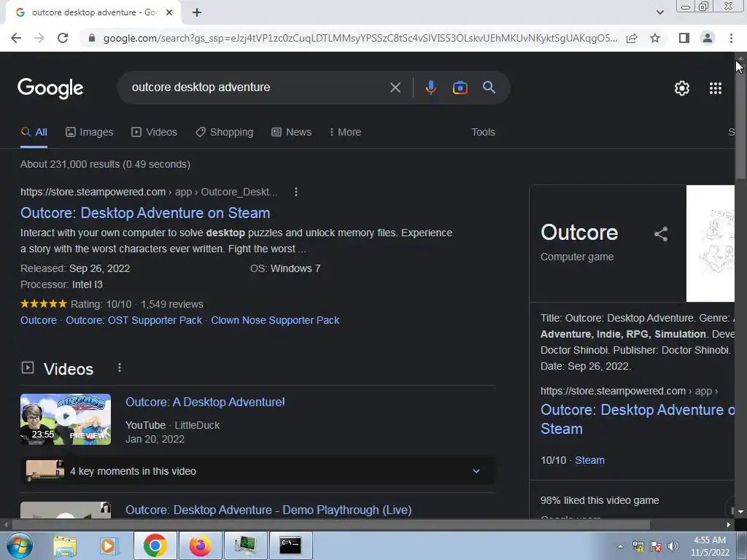Open Windows Media Player from the taskbar
Viewport: 747px width, 560px height.
pos(109,545)
